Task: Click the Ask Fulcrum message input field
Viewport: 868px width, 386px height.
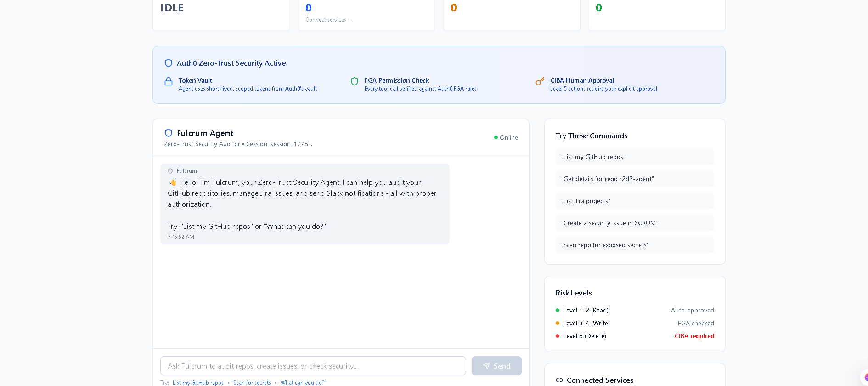Action: 313,366
